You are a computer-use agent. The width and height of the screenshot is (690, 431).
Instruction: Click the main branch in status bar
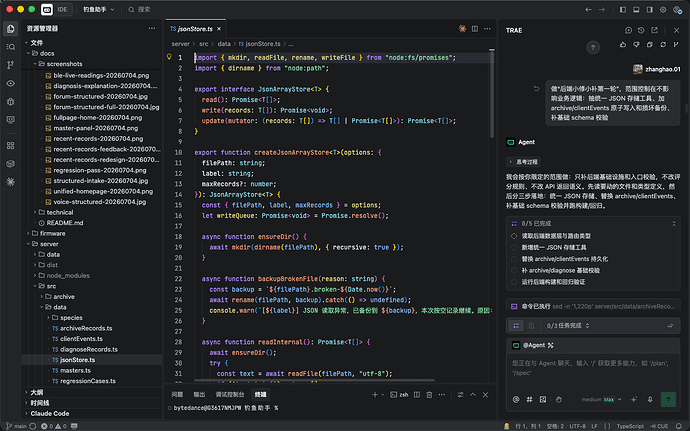coord(17,426)
